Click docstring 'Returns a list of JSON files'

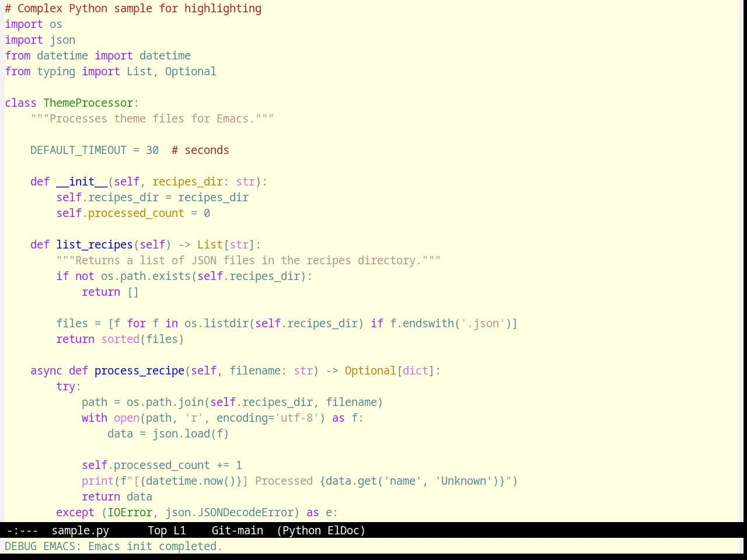[x=165, y=261]
